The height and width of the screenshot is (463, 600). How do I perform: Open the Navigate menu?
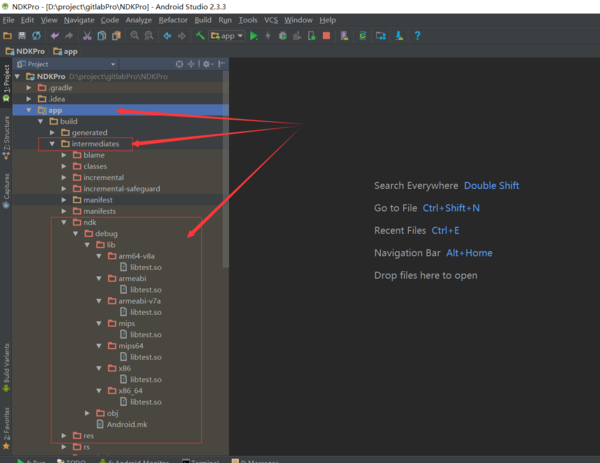click(79, 20)
